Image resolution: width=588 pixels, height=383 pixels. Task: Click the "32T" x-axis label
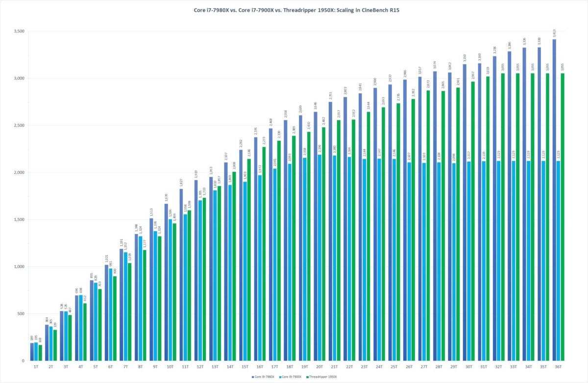click(x=499, y=366)
